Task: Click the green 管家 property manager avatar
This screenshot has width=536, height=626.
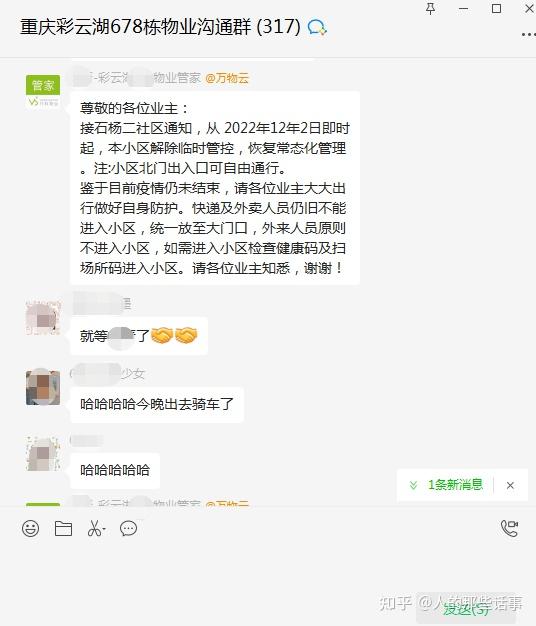Action: [x=43, y=91]
